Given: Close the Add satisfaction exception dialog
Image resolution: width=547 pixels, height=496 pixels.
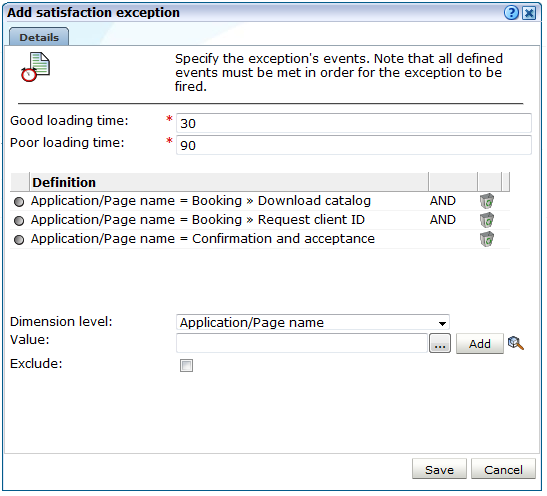Looking at the screenshot, I should click(x=529, y=13).
